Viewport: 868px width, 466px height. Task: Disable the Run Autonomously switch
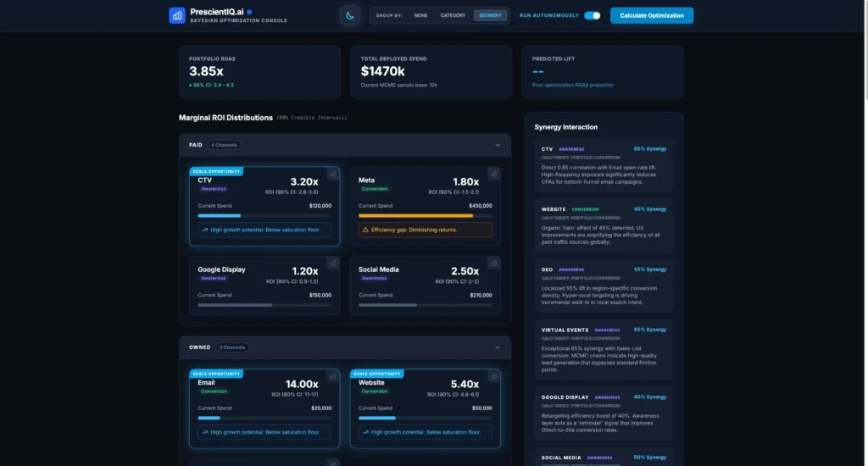(592, 15)
